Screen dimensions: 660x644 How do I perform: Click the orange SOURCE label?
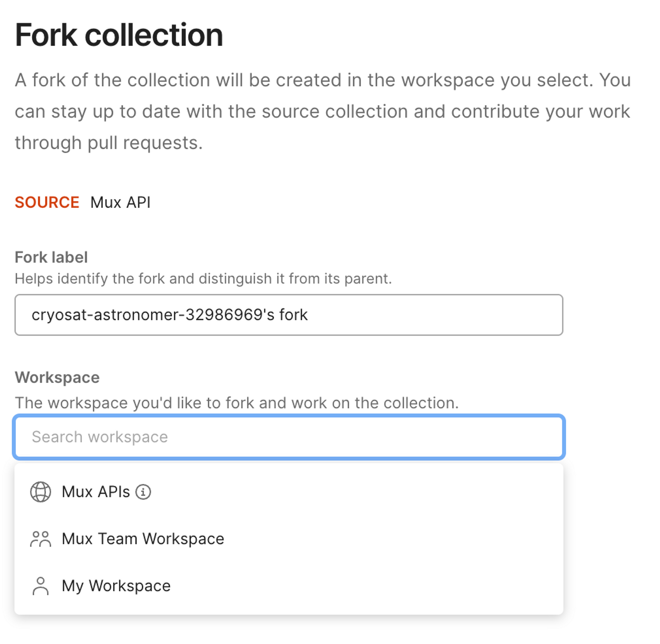(x=47, y=203)
